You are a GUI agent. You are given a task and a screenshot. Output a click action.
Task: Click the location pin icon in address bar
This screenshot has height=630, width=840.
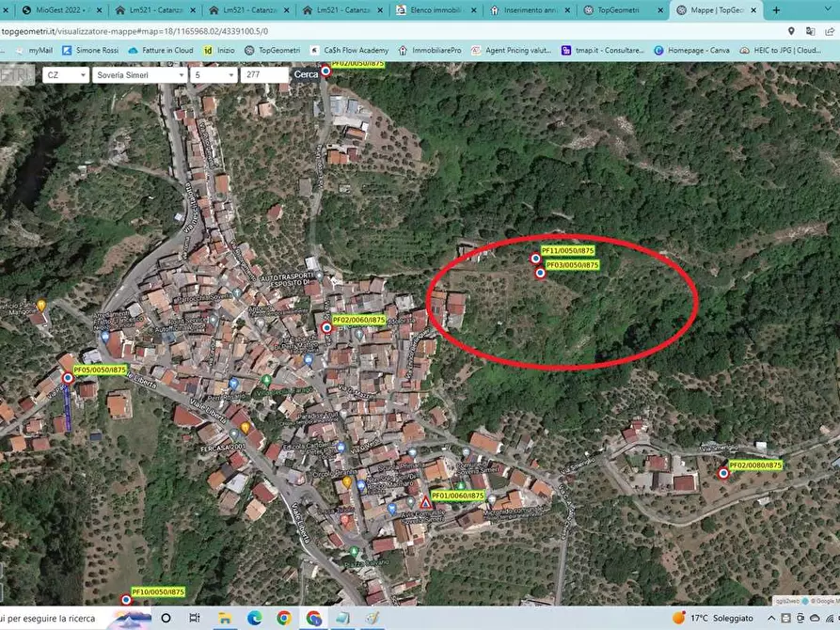[791, 31]
